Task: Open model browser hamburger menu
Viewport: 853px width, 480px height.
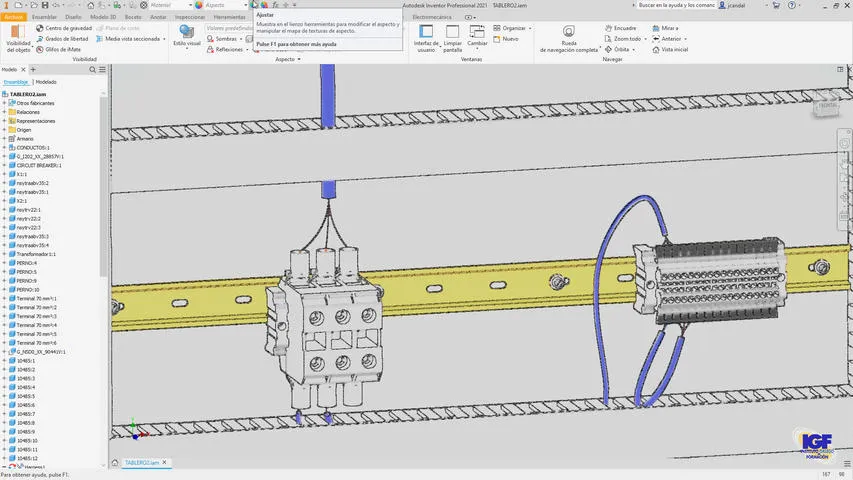Action: 102,70
